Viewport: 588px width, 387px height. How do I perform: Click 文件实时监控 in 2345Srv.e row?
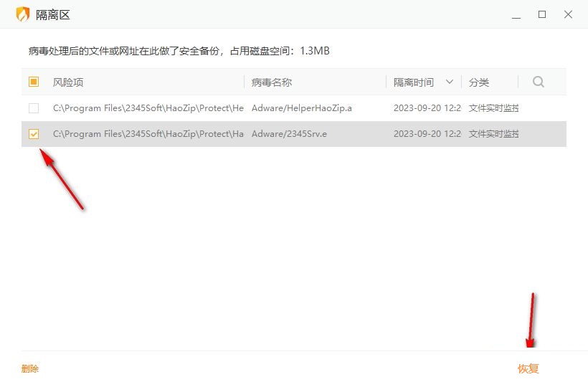493,134
